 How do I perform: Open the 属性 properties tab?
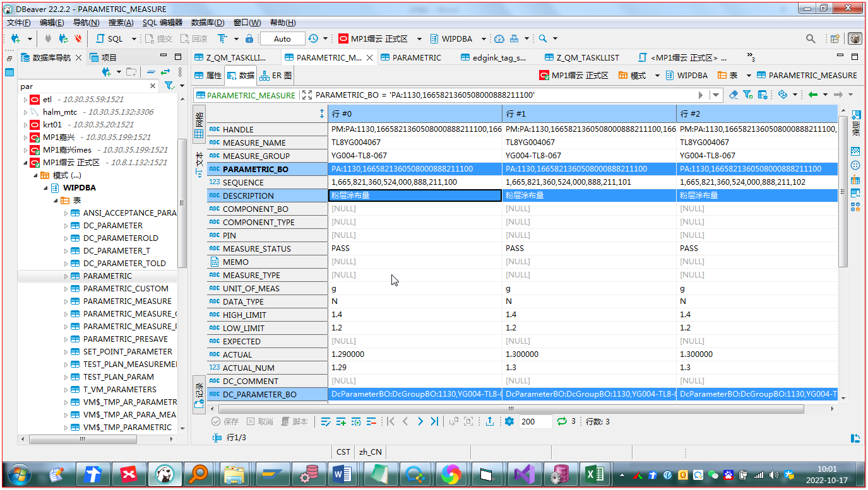click(208, 75)
